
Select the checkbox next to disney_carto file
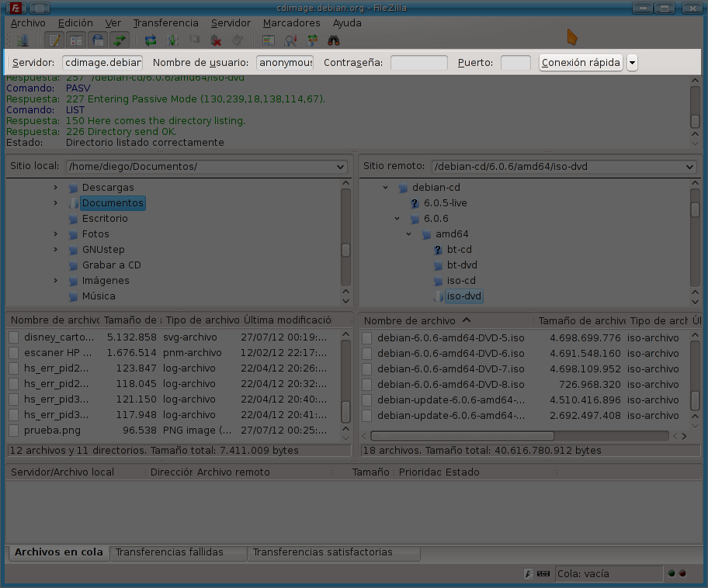(x=14, y=337)
